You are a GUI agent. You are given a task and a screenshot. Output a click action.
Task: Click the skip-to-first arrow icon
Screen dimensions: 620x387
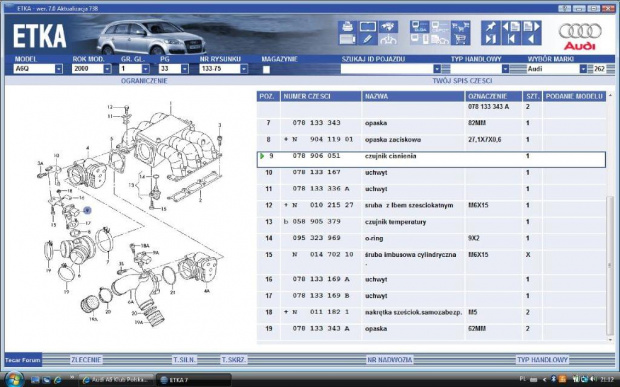click(x=511, y=39)
